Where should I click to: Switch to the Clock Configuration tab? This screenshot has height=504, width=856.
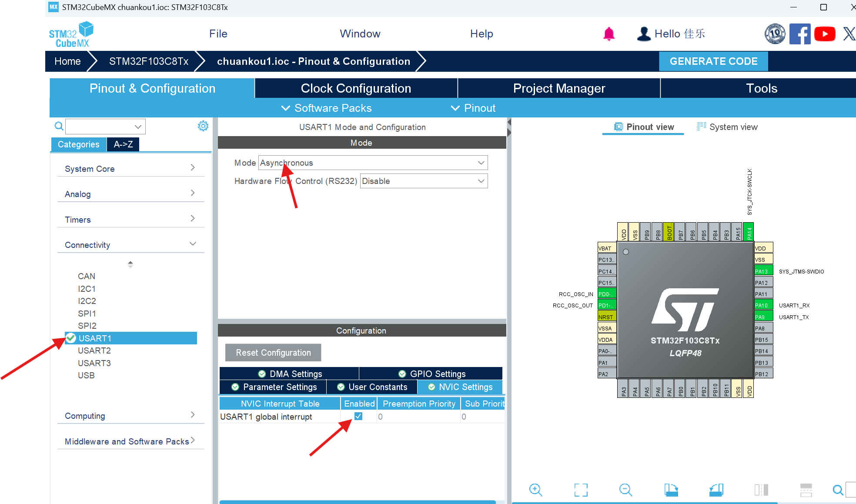tap(356, 88)
